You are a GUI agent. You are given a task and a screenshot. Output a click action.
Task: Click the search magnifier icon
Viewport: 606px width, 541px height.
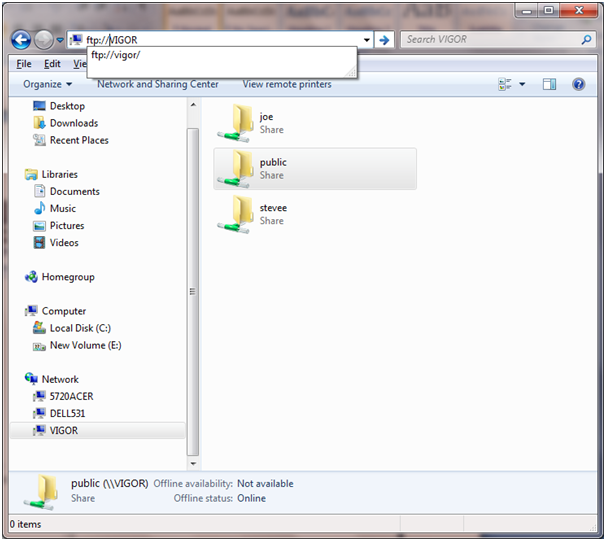pyautogui.click(x=586, y=40)
